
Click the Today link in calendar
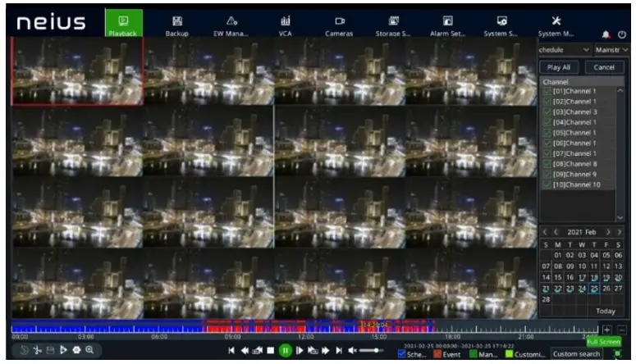coord(606,311)
